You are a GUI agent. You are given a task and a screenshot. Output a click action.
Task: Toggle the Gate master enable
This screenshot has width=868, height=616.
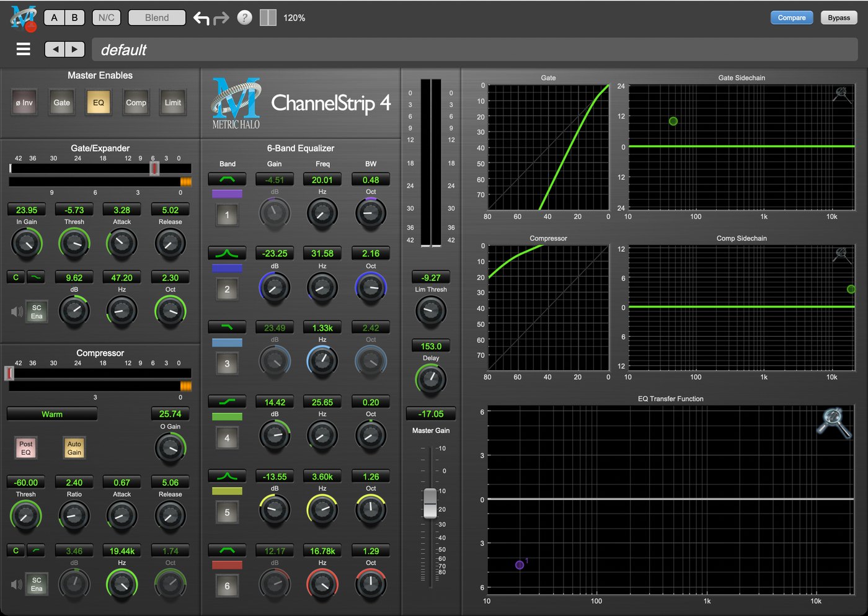click(x=62, y=103)
